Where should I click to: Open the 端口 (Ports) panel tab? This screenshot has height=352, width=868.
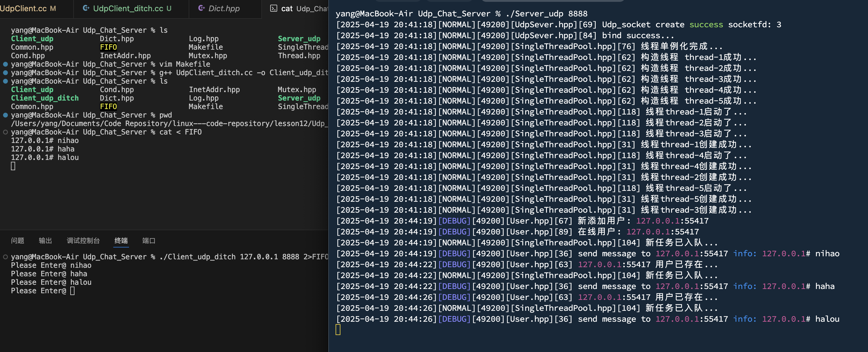click(x=149, y=241)
